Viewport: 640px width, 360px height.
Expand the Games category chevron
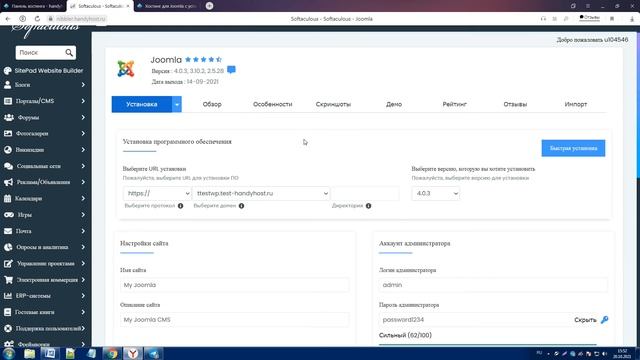(x=83, y=215)
